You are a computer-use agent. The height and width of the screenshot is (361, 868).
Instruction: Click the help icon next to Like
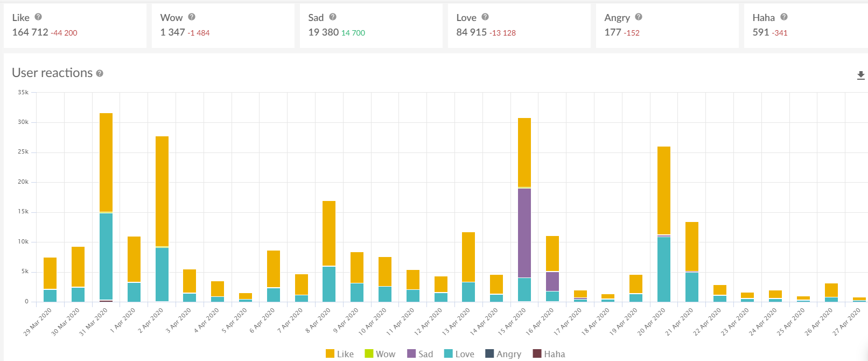(x=38, y=17)
